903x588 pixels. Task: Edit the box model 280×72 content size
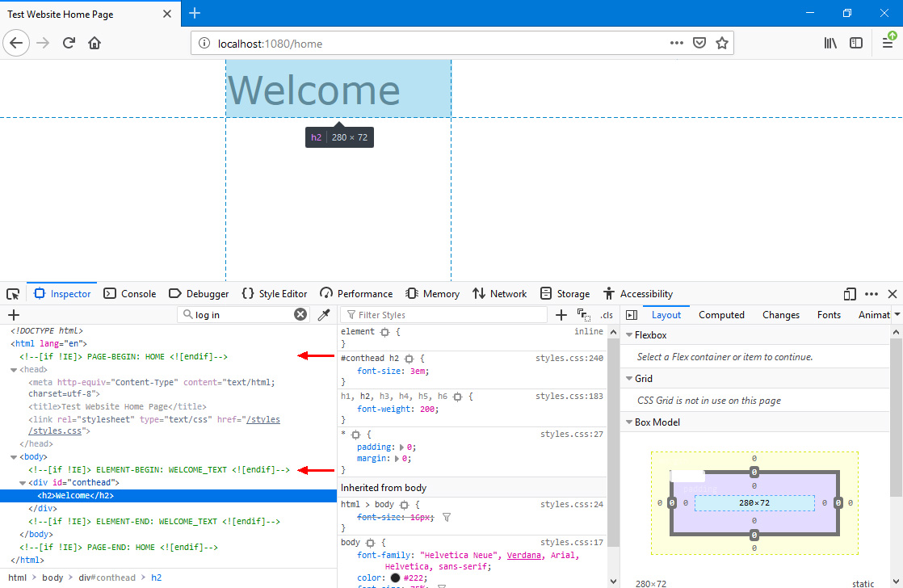pyautogui.click(x=754, y=502)
